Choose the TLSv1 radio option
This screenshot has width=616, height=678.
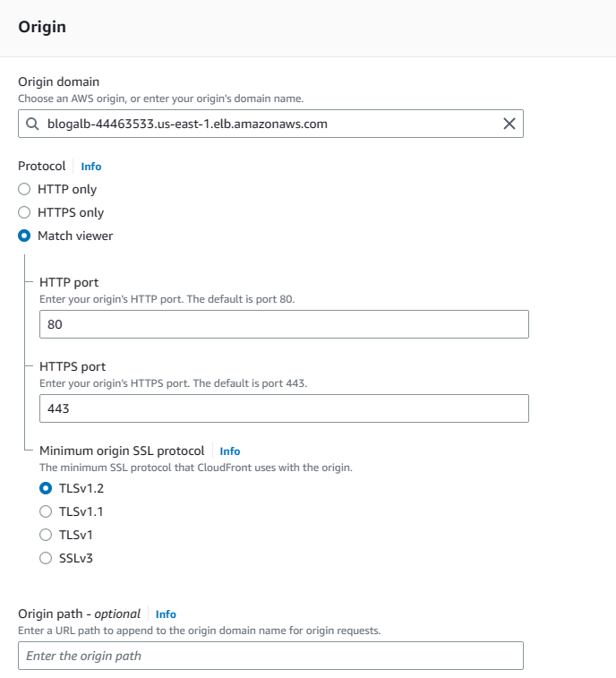tap(46, 535)
